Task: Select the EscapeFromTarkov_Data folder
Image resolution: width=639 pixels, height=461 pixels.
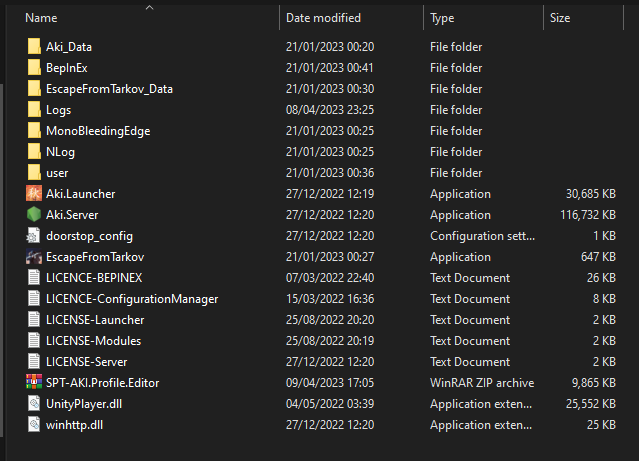Action: 109,89
